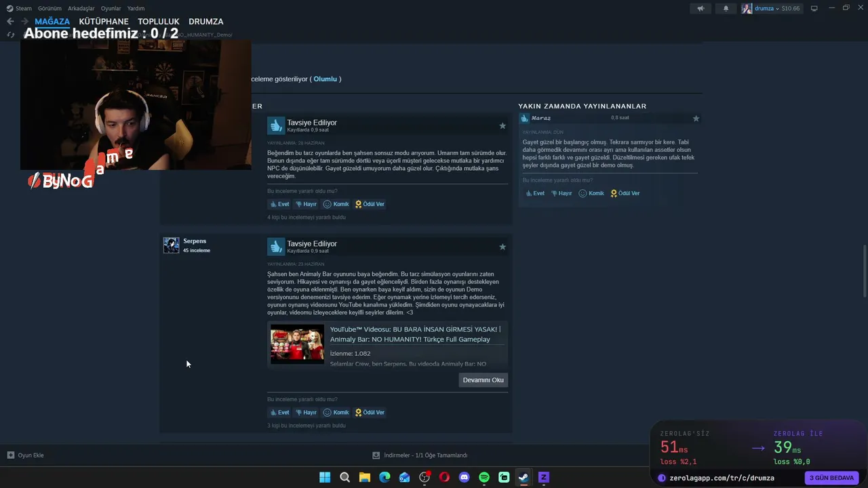Screen dimensions: 868x488
Task: Open İndirmeler downloads status
Action: tap(420, 455)
